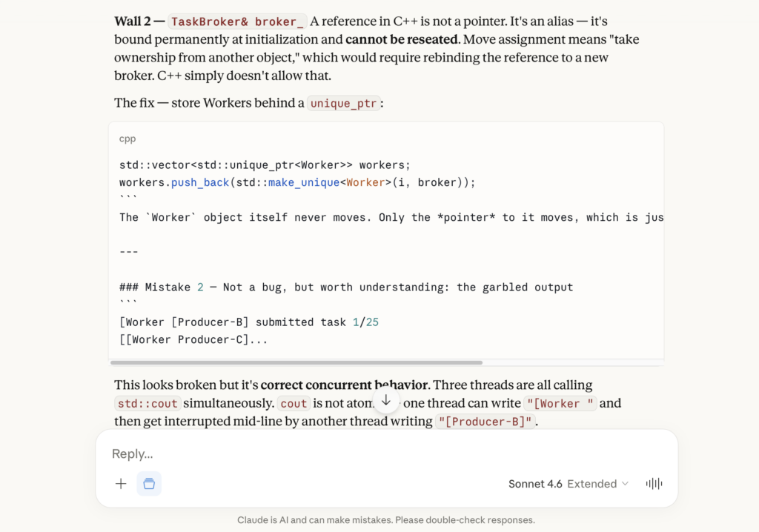The width and height of the screenshot is (759, 532).
Task: Click the std::cout inline code chip
Action: [148, 404]
